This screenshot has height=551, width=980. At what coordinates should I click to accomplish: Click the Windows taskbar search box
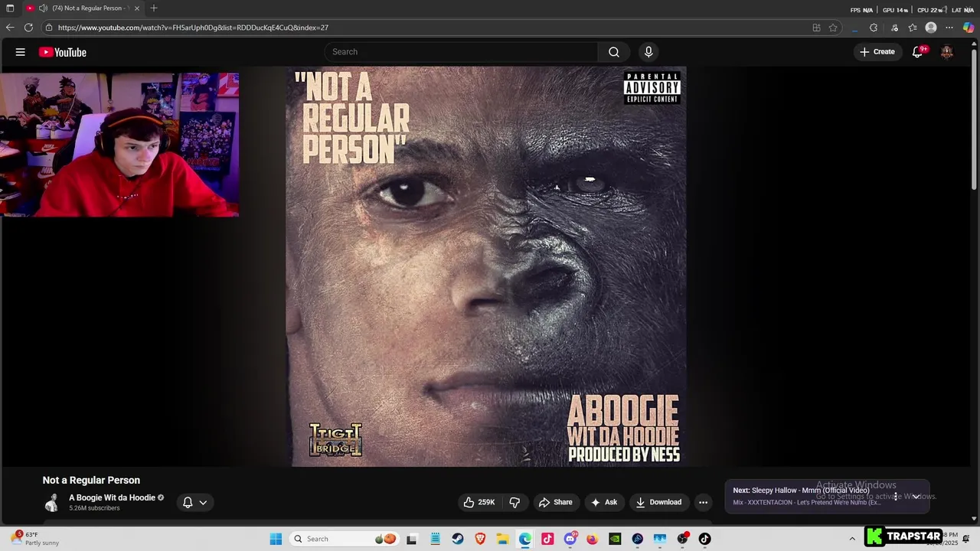click(x=344, y=539)
